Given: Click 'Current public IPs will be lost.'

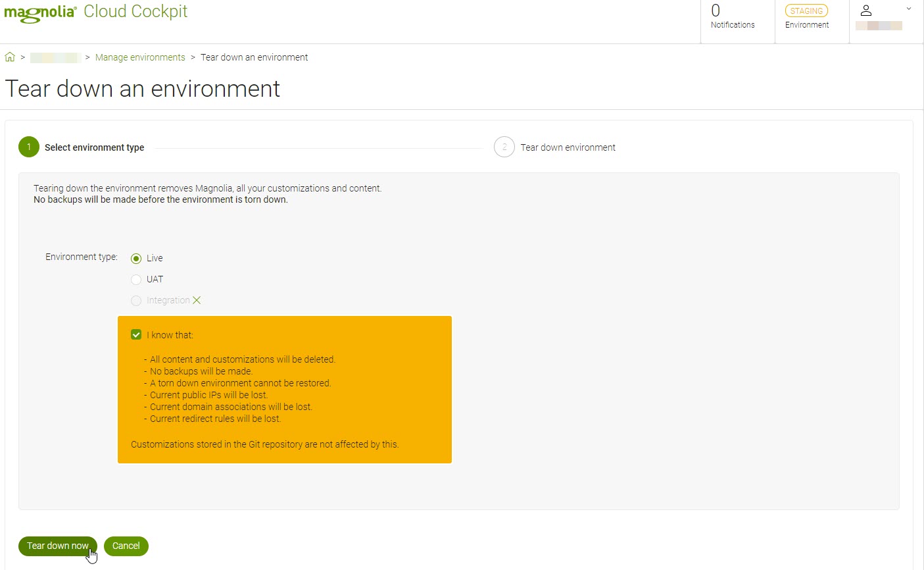Looking at the screenshot, I should (x=209, y=395).
